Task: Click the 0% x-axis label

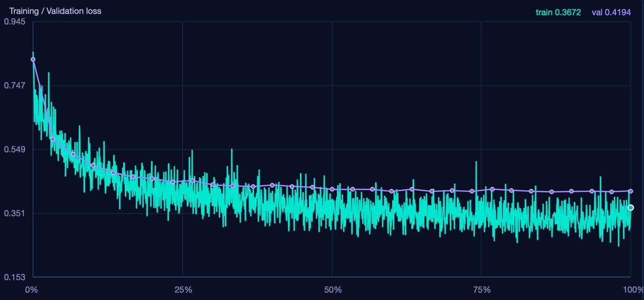Action: pos(31,289)
